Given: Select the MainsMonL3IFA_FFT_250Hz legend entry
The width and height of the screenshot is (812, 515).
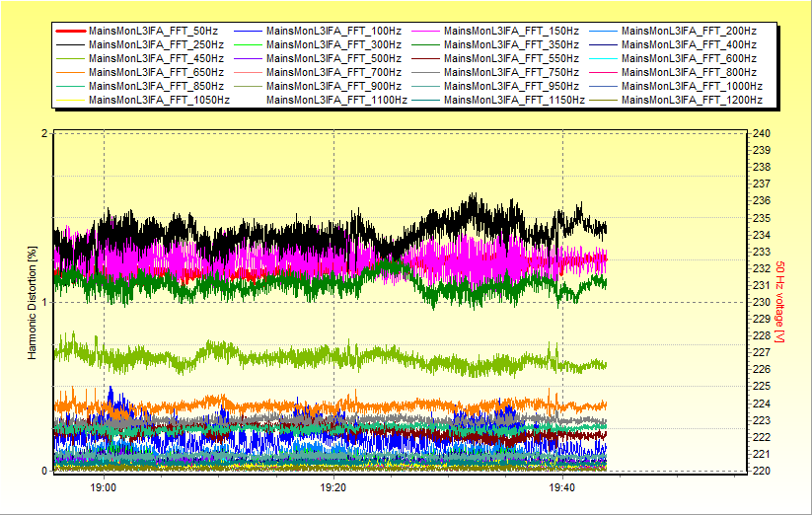Looking at the screenshot, I should click(x=156, y=44).
